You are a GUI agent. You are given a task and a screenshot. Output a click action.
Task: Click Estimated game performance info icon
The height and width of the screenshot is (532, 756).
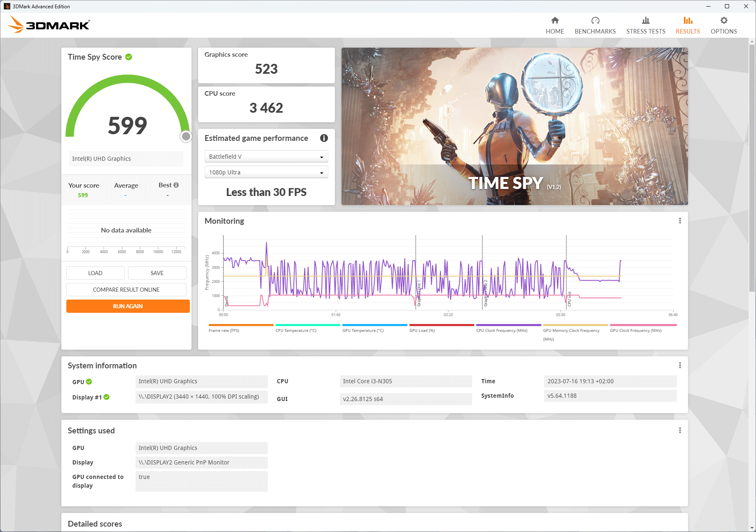click(x=324, y=138)
